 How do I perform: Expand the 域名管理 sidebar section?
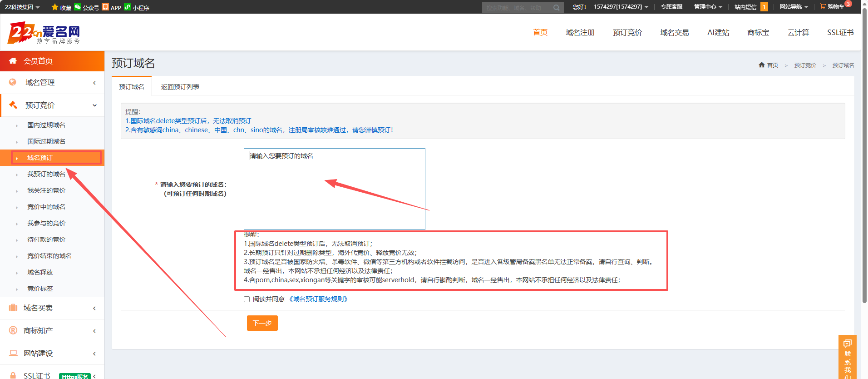tap(52, 82)
